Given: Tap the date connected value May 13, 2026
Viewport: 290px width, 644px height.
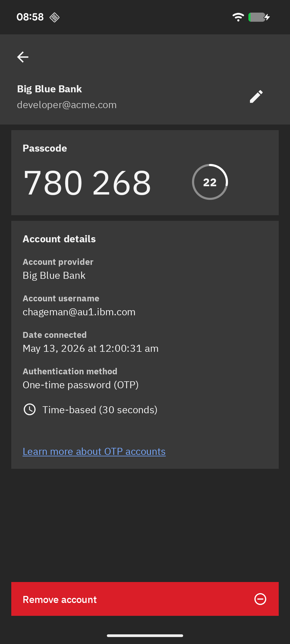Looking at the screenshot, I should coord(90,348).
